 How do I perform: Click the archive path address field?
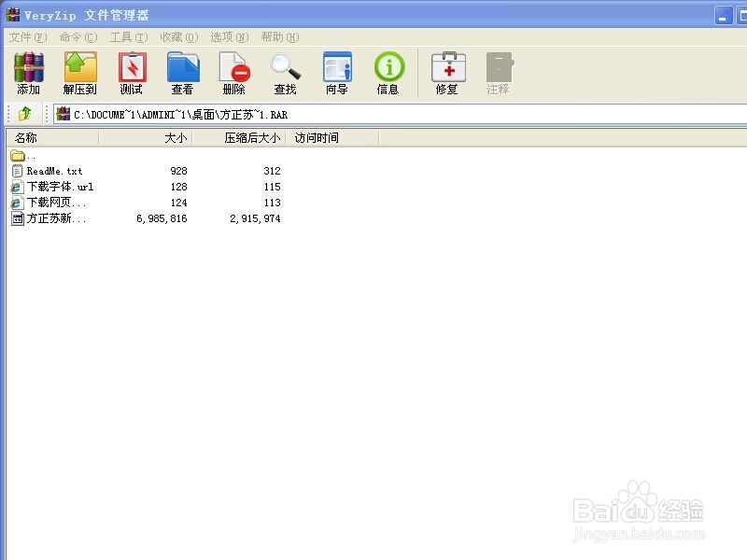tap(401, 114)
